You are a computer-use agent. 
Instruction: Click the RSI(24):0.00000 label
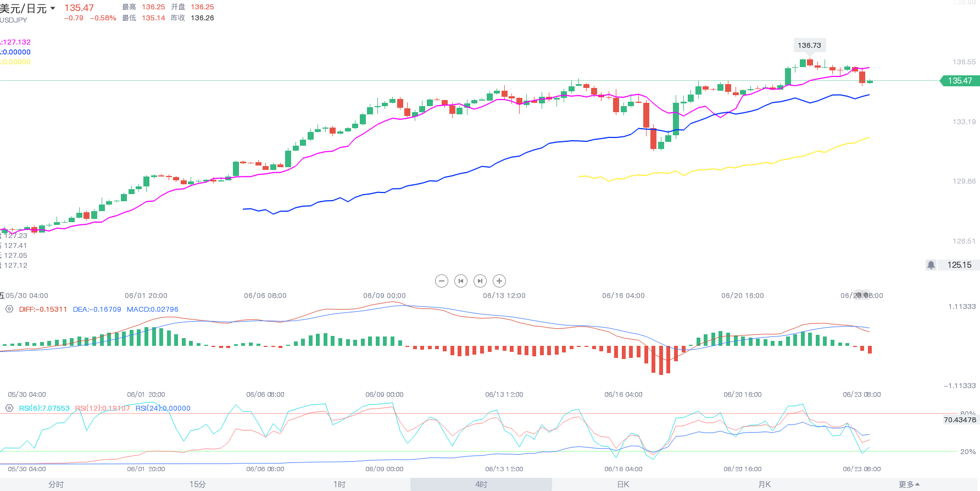coord(163,409)
